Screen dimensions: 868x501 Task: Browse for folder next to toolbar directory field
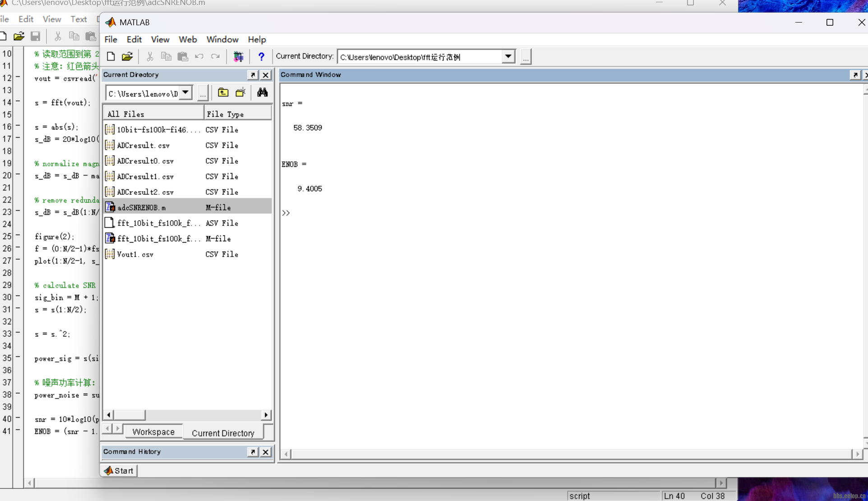click(x=526, y=57)
